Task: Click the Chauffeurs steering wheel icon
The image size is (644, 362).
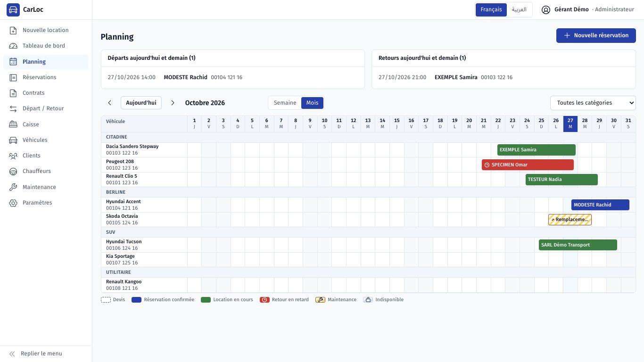Action: 13,171
